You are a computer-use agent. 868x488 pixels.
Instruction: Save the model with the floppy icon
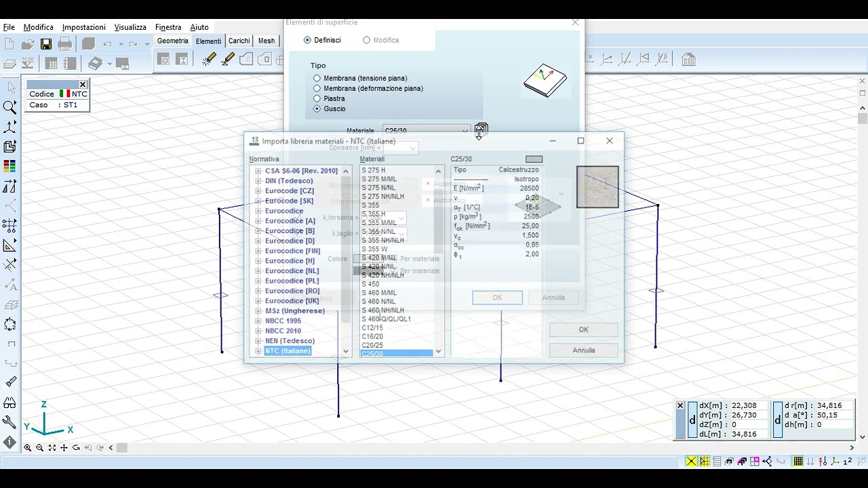[46, 45]
